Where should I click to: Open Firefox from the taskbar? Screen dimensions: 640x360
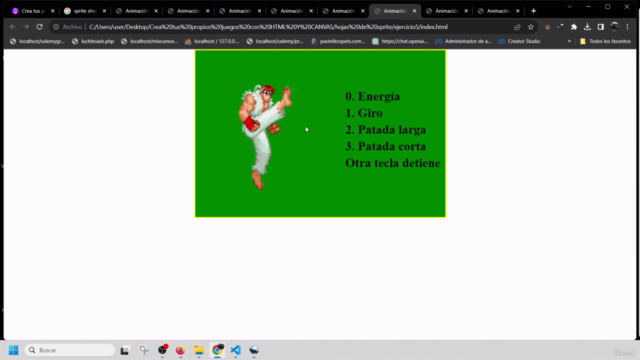pyautogui.click(x=180, y=350)
